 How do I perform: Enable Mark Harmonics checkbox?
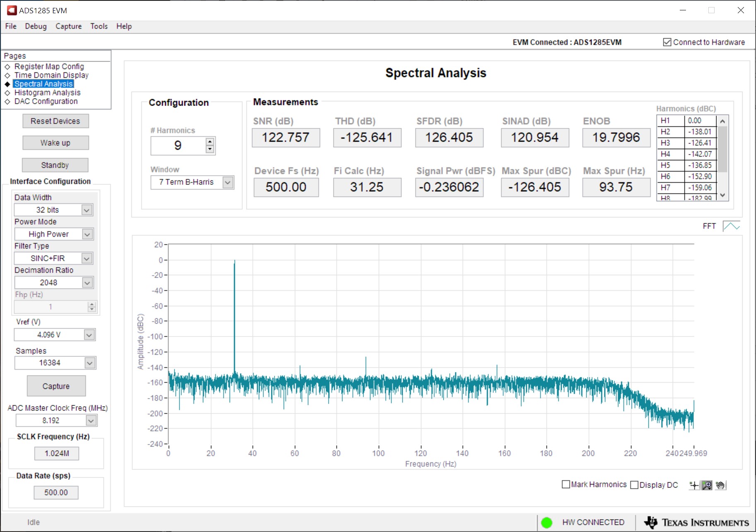click(566, 484)
